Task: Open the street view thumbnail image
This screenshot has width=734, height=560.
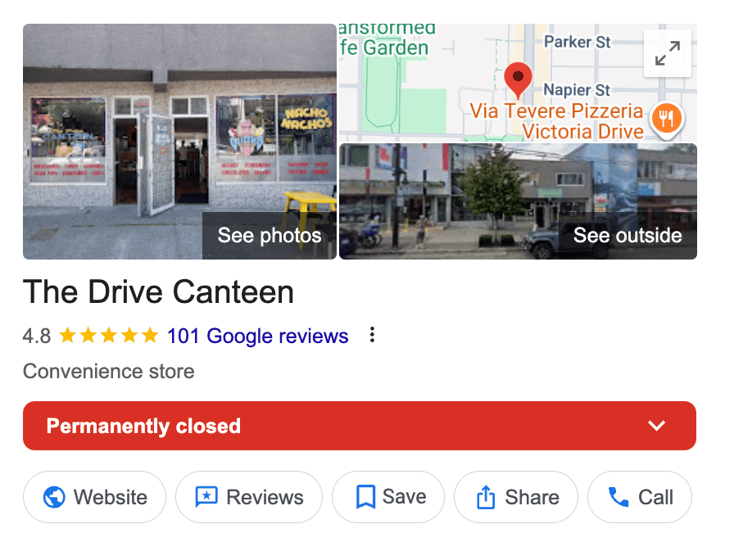Action: pyautogui.click(x=519, y=201)
